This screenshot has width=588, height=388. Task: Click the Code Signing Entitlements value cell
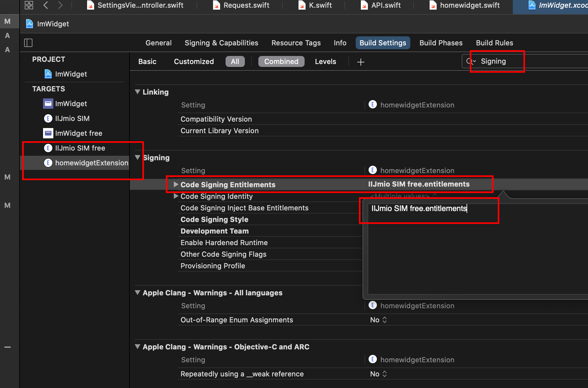point(419,184)
